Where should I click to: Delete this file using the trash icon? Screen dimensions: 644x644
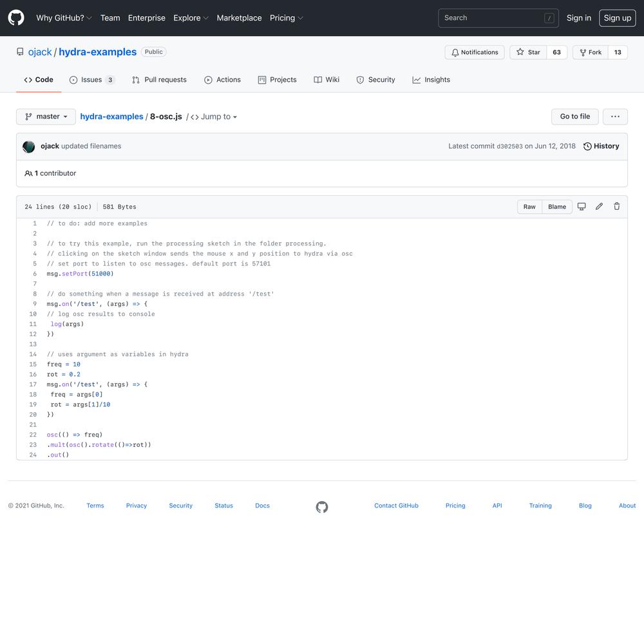(x=617, y=207)
